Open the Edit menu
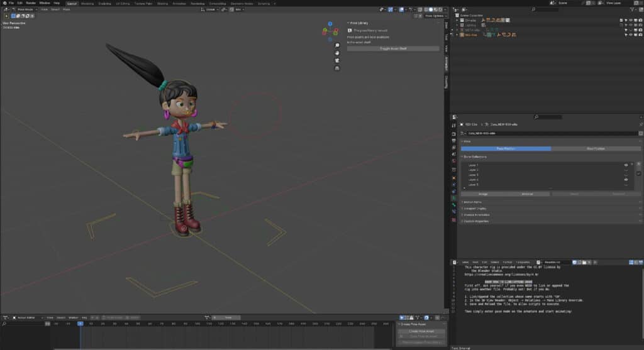 [19, 3]
